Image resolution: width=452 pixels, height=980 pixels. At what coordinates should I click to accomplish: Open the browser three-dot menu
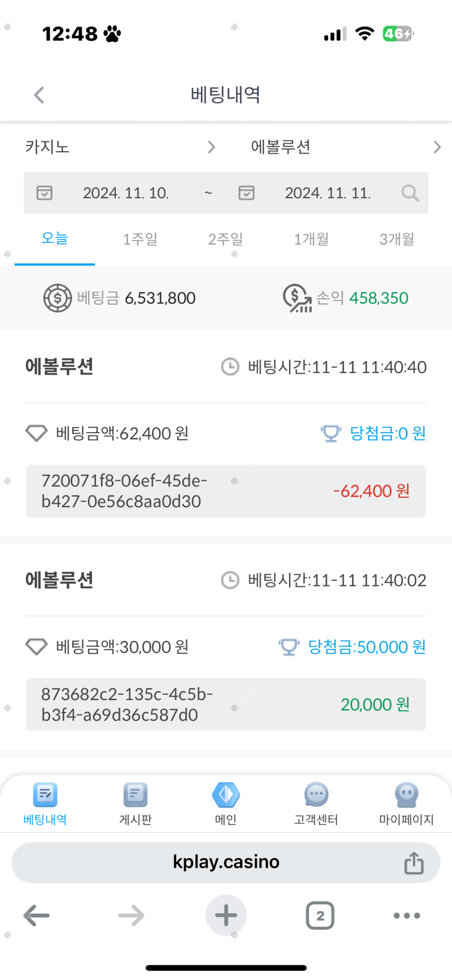[x=407, y=916]
